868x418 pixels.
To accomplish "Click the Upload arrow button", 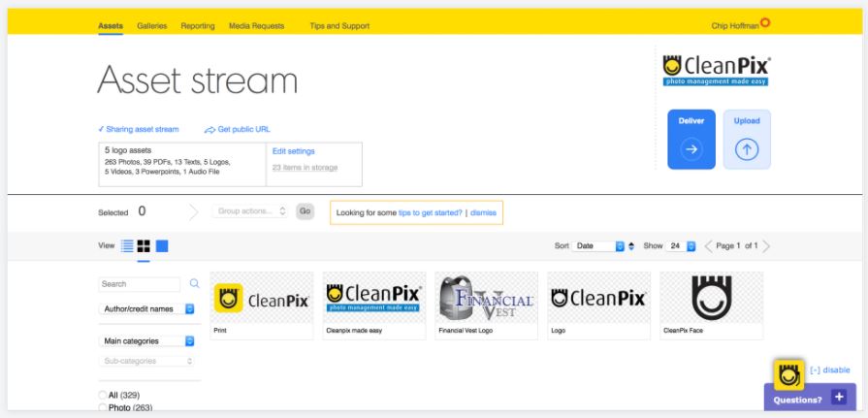I will [747, 149].
